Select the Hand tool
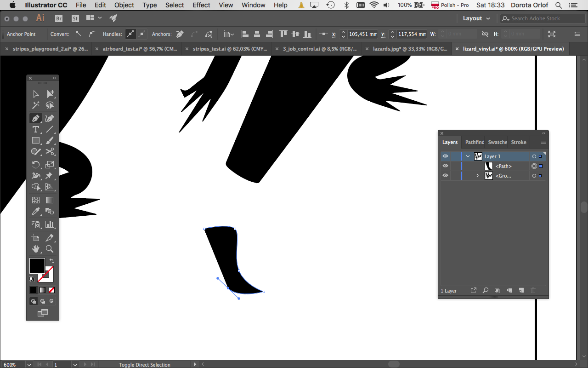This screenshot has width=588, height=368. click(35, 249)
